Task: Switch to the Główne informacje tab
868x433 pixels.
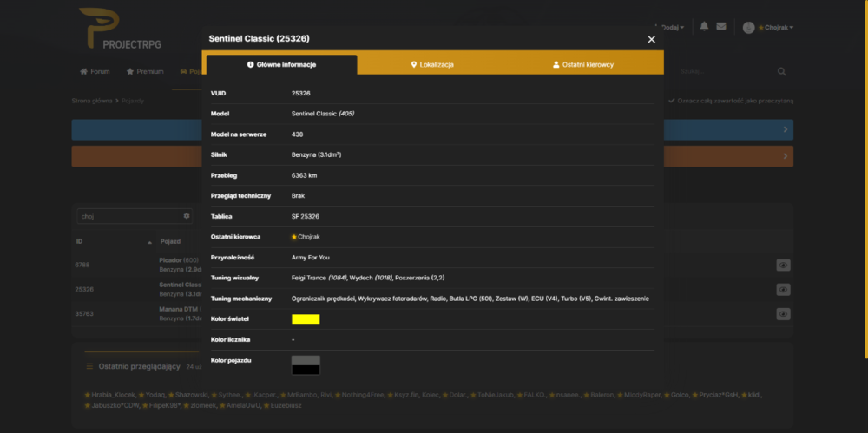Action: coord(282,65)
